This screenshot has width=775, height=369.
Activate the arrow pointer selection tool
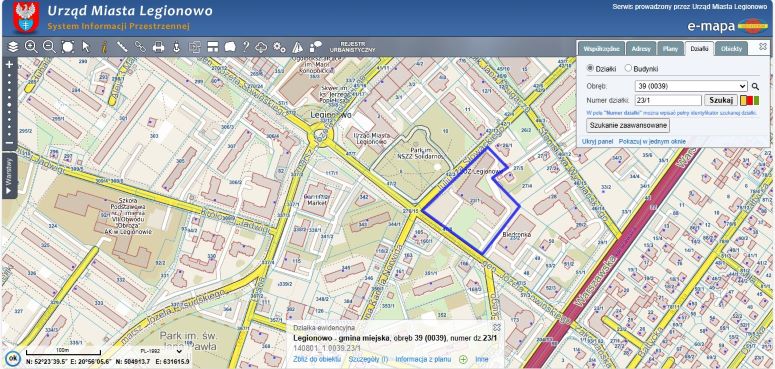click(86, 47)
